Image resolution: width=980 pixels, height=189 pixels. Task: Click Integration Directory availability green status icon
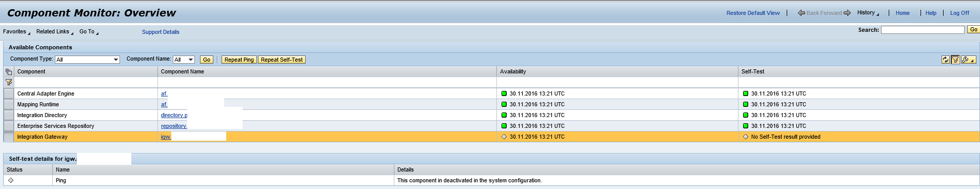[x=504, y=115]
